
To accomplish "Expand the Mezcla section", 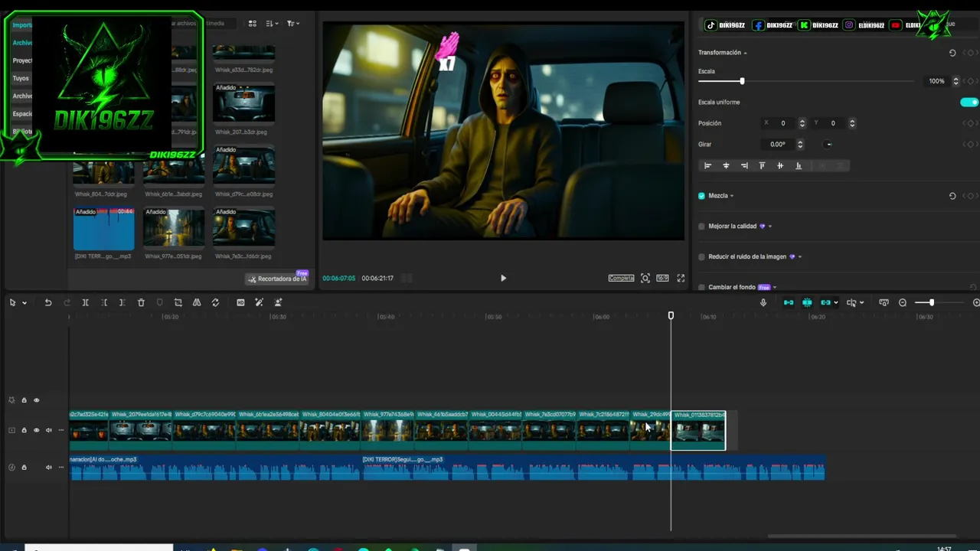I will tap(732, 196).
